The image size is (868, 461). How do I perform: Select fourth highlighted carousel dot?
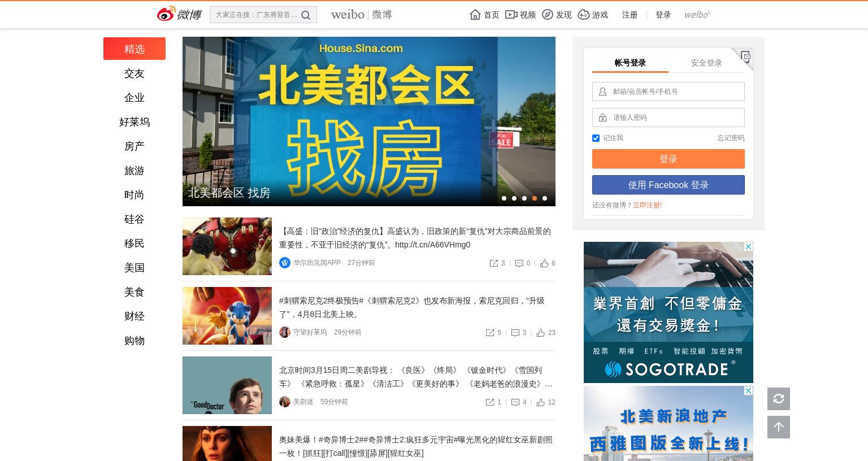click(x=535, y=198)
